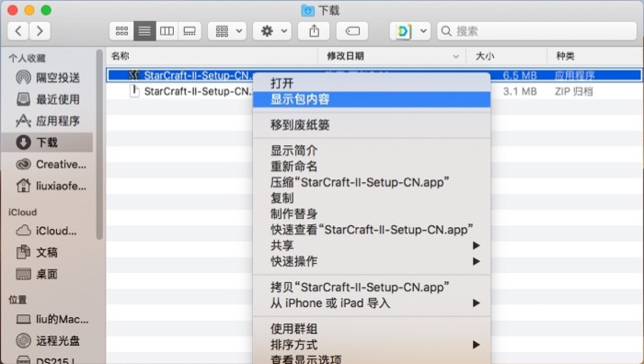Click the ZIP 归档 kind cell
The height and width of the screenshot is (364, 644).
point(573,91)
